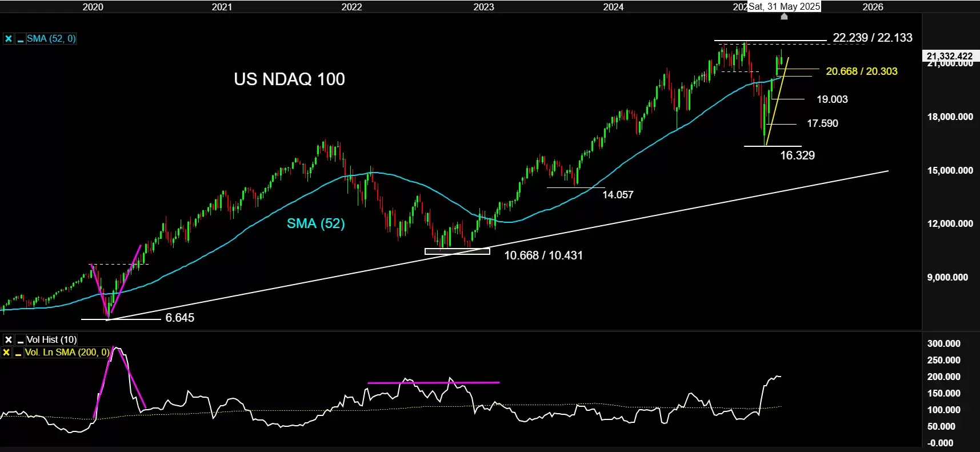980x452 pixels.
Task: Click the Sat, 31 May 2025 date label
Action: tap(784, 6)
